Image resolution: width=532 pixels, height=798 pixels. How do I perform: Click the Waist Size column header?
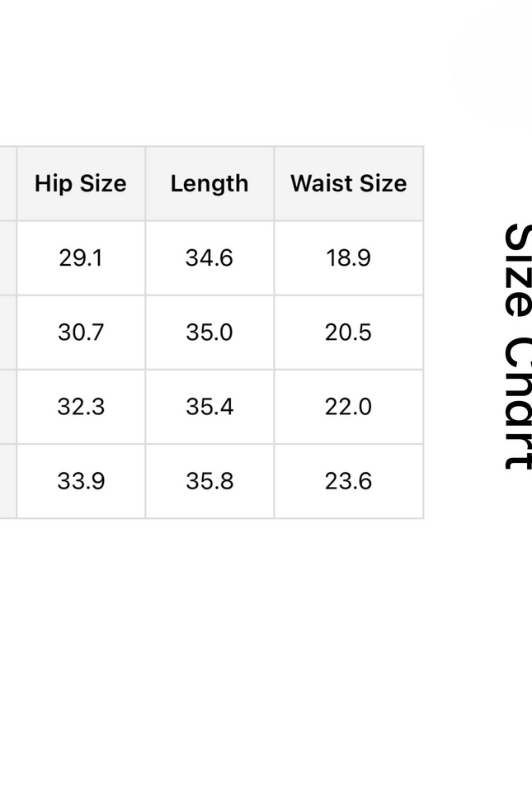[x=348, y=183]
